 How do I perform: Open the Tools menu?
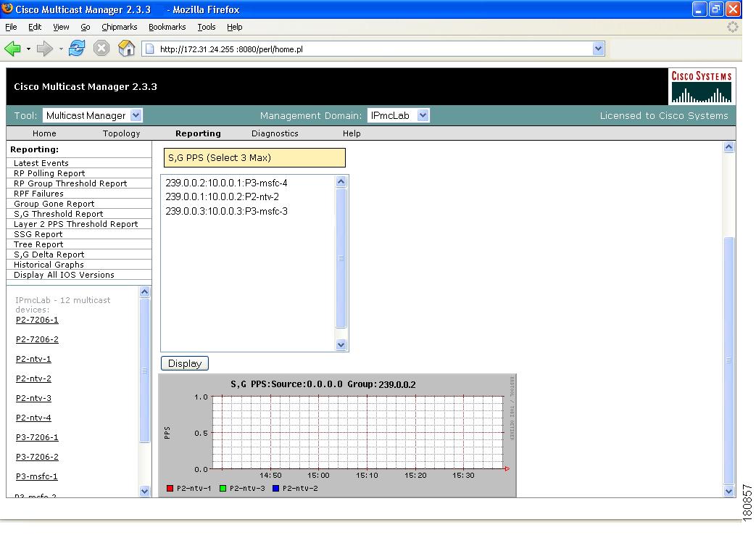coord(207,27)
